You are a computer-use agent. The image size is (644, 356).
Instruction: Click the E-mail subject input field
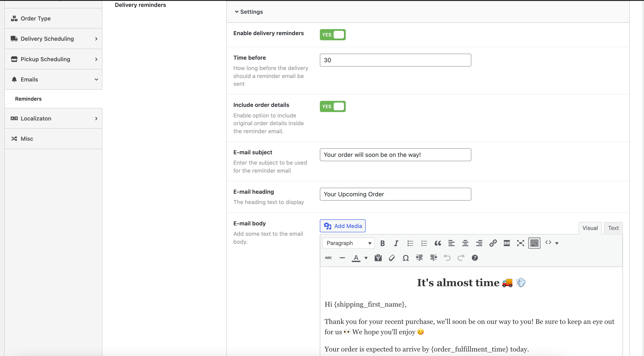pos(396,155)
